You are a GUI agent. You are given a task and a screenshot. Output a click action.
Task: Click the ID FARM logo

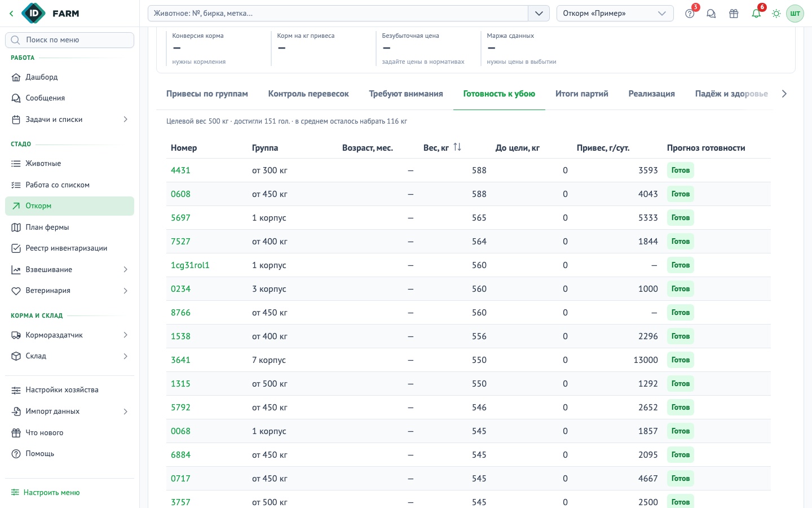pos(51,14)
